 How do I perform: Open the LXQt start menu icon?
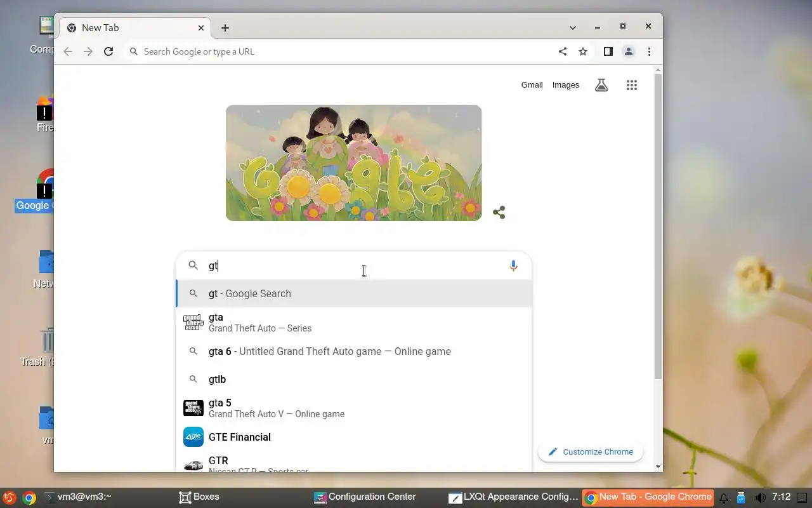click(x=9, y=497)
